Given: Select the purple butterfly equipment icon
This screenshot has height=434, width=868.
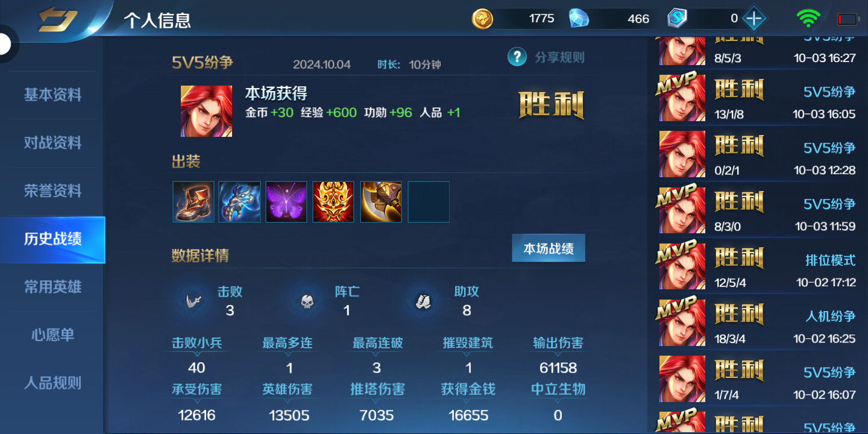Looking at the screenshot, I should 287,202.
